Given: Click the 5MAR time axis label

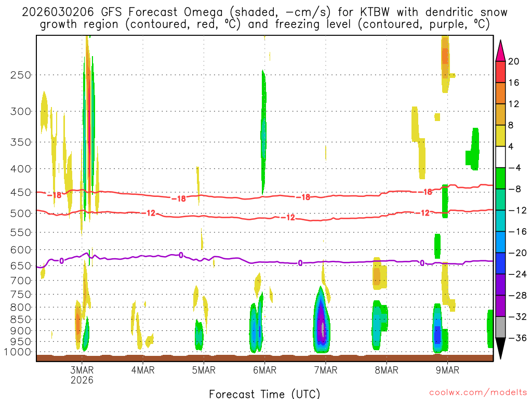Looking at the screenshot, I should click(x=204, y=370).
